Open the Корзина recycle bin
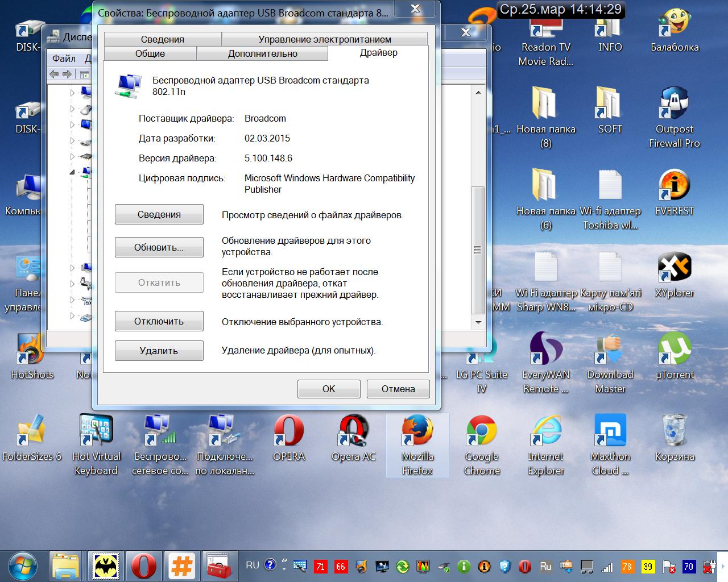This screenshot has height=582, width=728. (675, 432)
